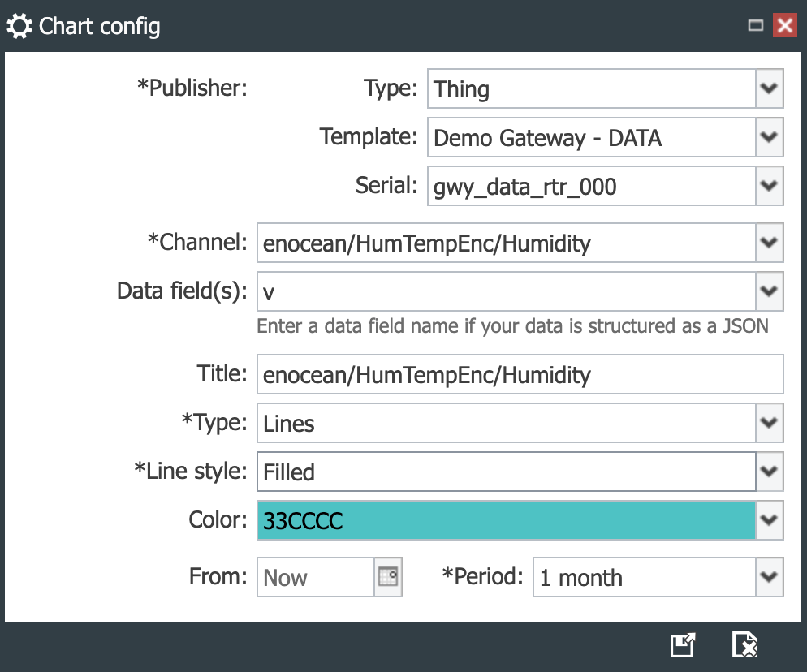The image size is (807, 672).
Task: Expand the Data field(s) dropdown
Action: pyautogui.click(x=770, y=291)
